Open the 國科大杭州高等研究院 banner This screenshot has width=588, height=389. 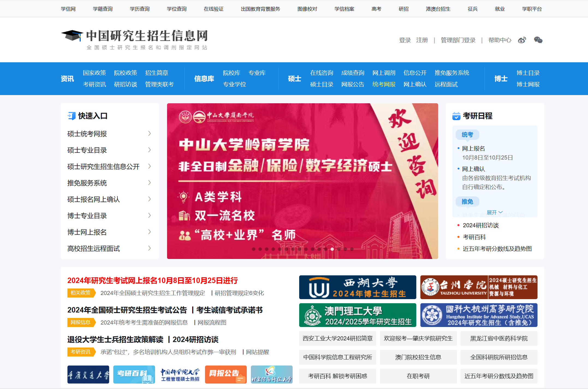click(479, 315)
